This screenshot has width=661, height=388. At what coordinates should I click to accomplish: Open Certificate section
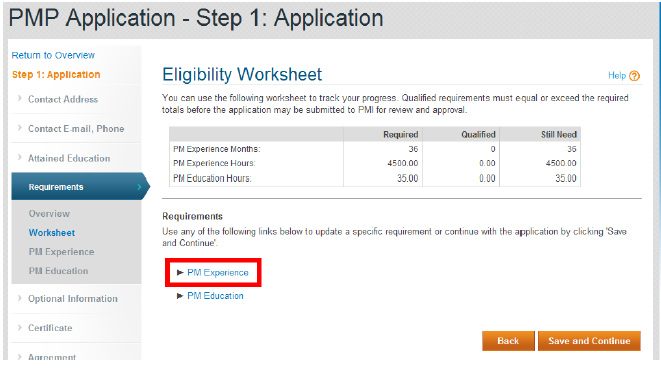pos(50,328)
